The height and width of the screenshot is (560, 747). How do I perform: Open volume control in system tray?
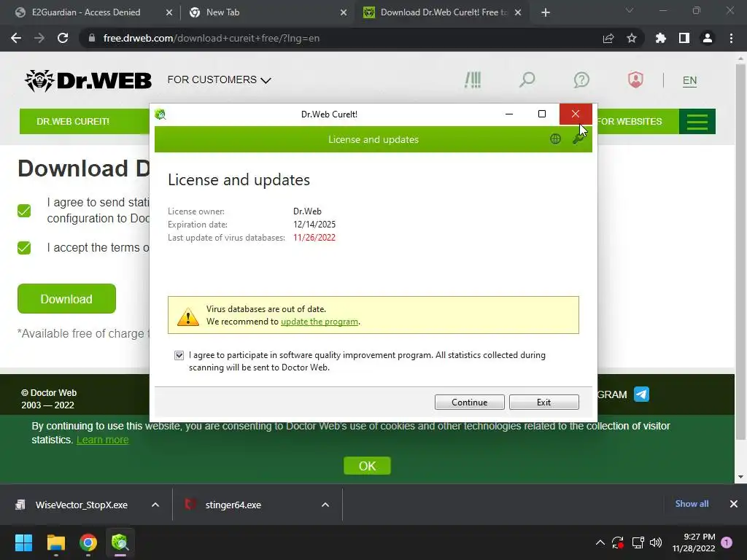coord(656,542)
